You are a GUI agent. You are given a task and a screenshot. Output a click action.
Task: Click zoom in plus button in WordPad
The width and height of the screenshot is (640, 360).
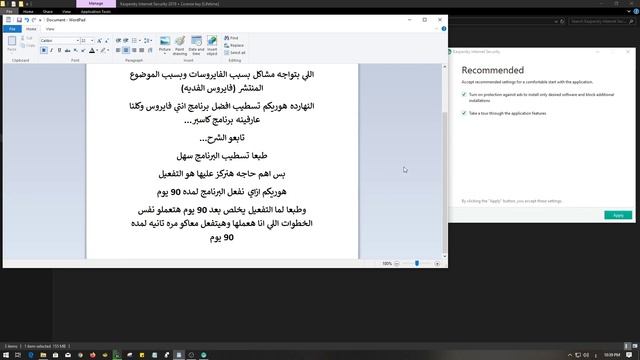(x=437, y=264)
